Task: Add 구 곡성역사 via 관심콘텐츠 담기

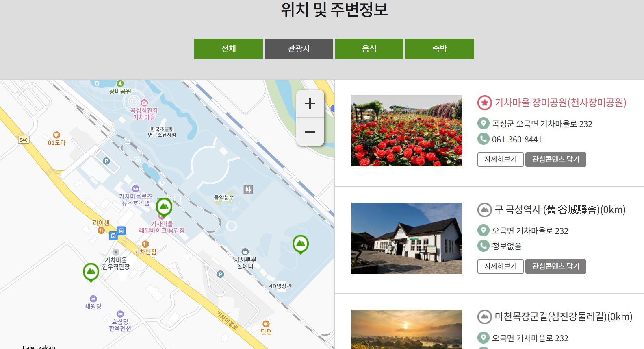Action: [x=556, y=266]
